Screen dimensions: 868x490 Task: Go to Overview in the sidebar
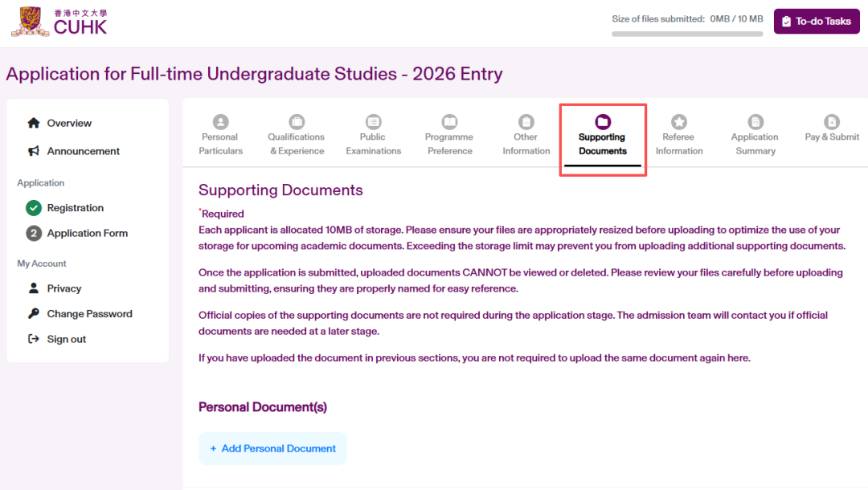click(x=69, y=123)
